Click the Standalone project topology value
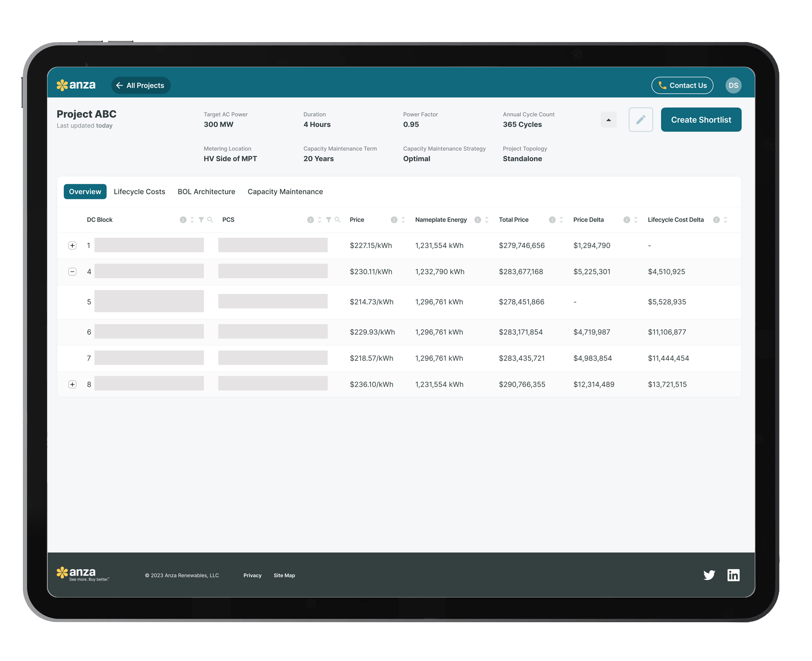The width and height of the screenshot is (812, 661). 522,159
